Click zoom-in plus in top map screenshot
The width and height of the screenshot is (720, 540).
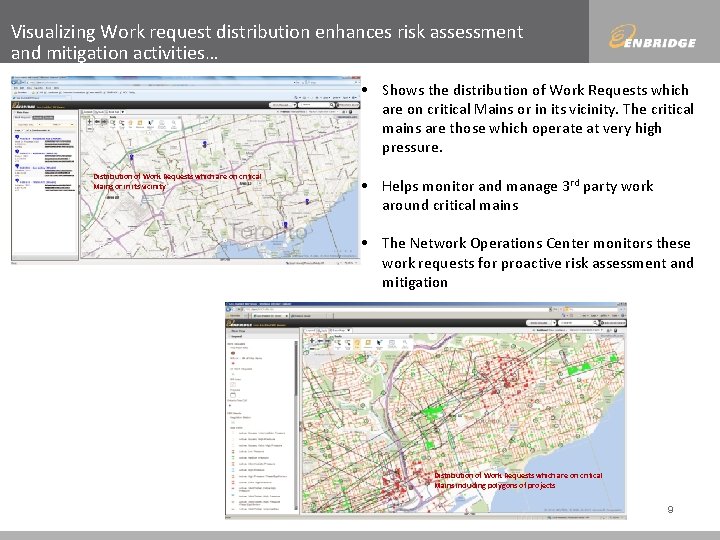click(x=90, y=122)
